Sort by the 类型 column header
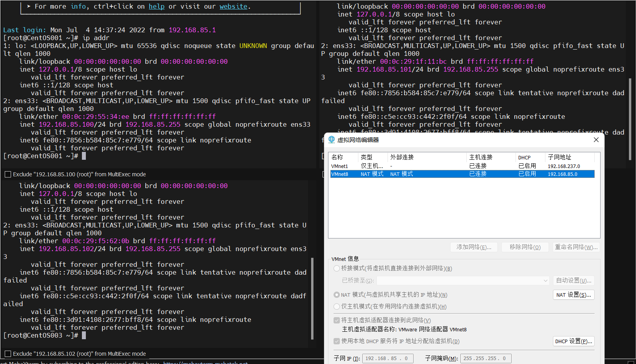This screenshot has height=364, width=636. [373, 157]
